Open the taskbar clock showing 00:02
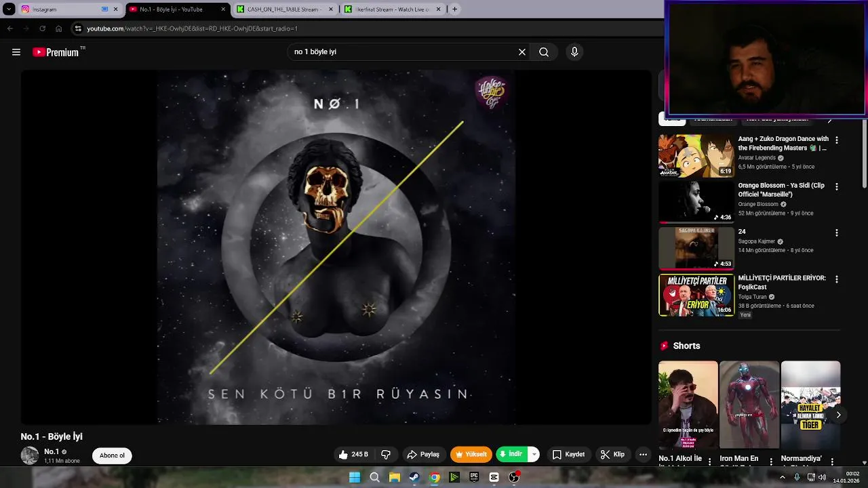868x488 pixels. [847, 477]
